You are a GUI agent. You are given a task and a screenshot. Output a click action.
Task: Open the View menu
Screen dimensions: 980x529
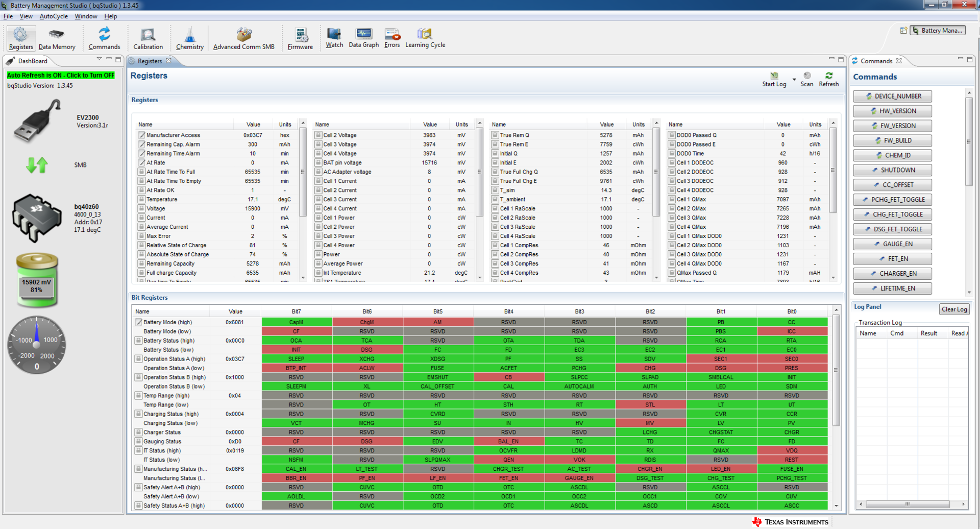click(26, 16)
